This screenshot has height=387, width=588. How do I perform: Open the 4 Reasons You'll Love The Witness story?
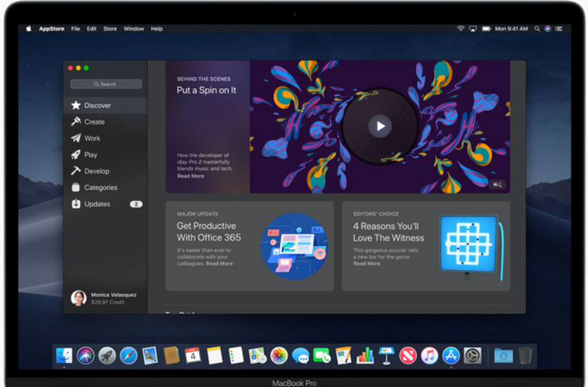click(x=389, y=232)
